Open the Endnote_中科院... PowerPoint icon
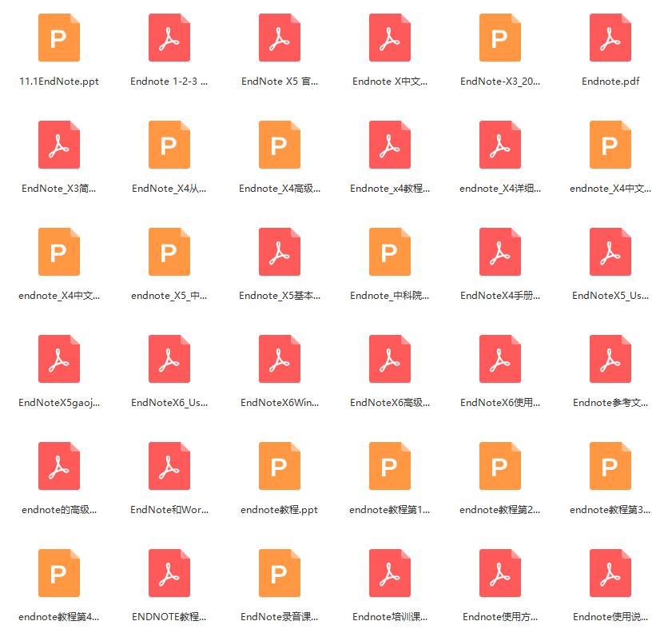The width and height of the screenshot is (672, 637). tap(390, 252)
